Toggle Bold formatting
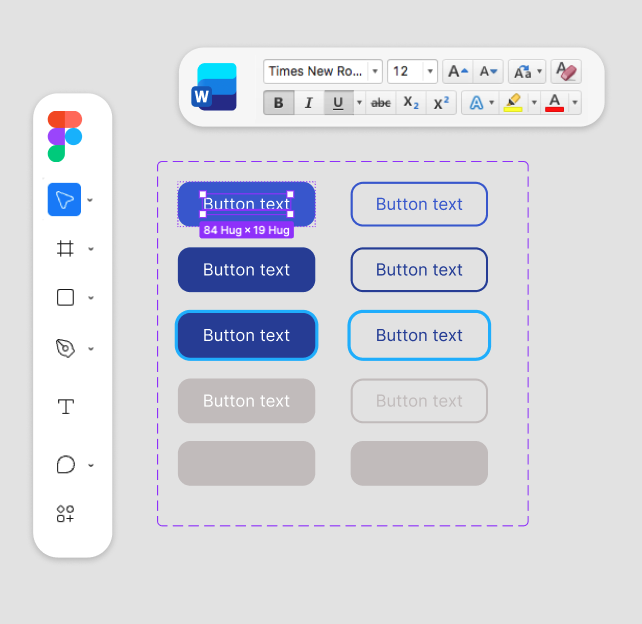 pyautogui.click(x=278, y=103)
